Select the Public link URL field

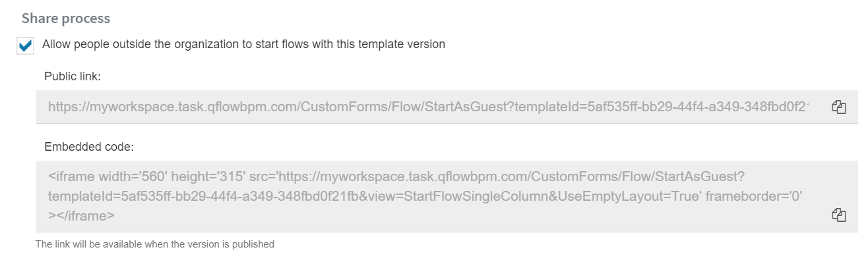(447, 107)
